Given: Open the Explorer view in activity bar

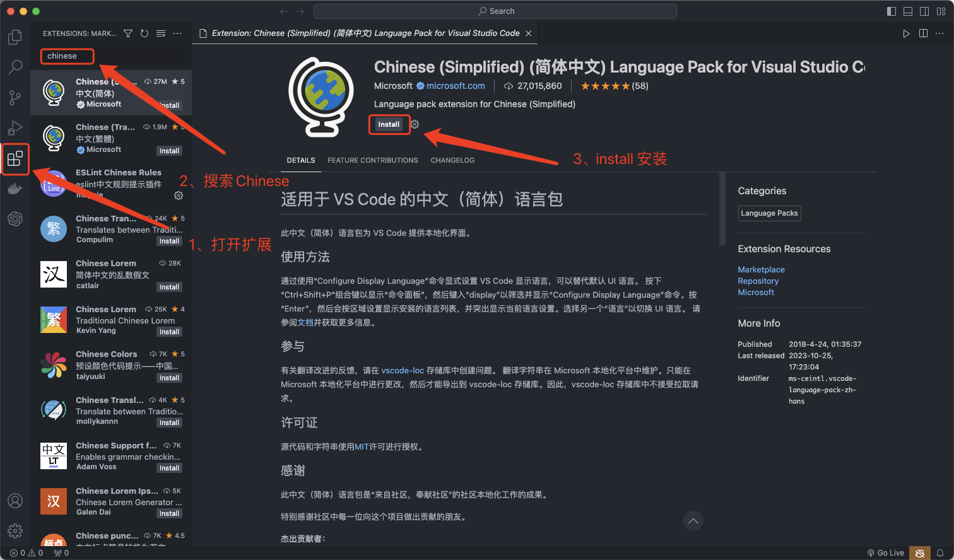Looking at the screenshot, I should pos(15,37).
